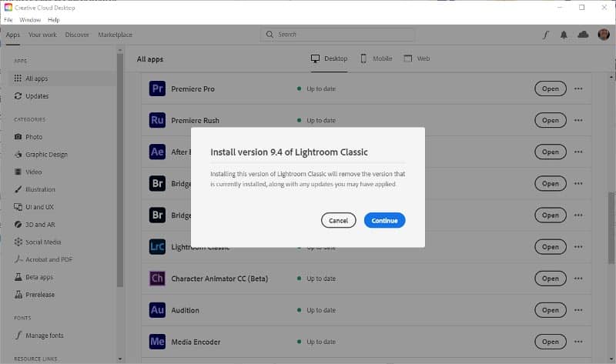Switch to the Mobile apps tab

coord(377,58)
